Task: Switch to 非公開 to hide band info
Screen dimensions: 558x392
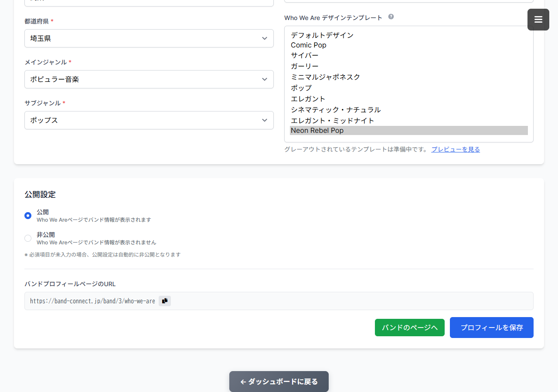Action: coord(27,238)
